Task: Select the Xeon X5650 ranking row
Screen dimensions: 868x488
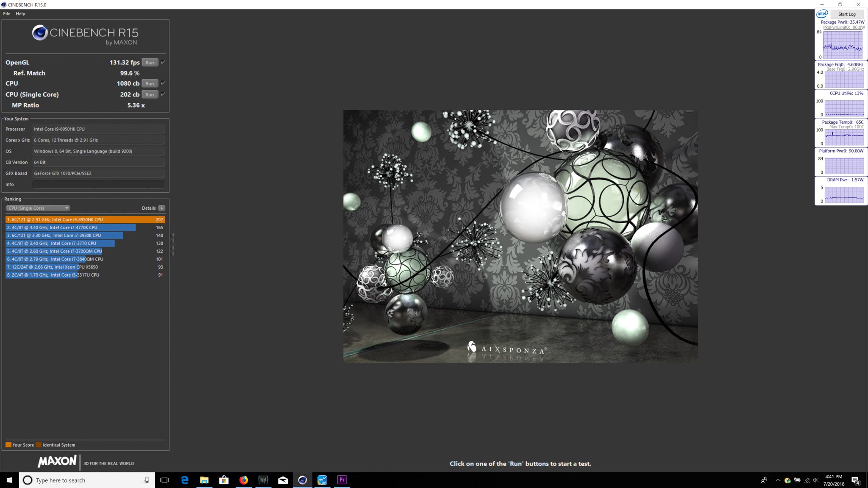Action: tap(85, 267)
